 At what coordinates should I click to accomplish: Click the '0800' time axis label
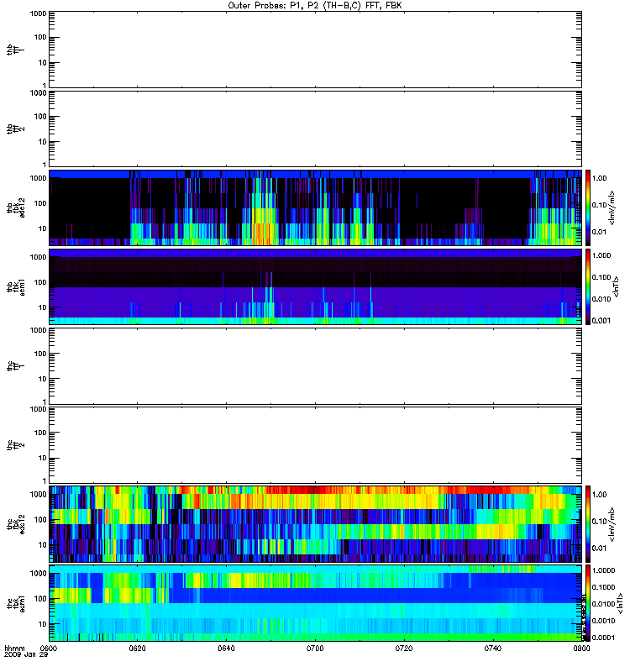click(581, 648)
